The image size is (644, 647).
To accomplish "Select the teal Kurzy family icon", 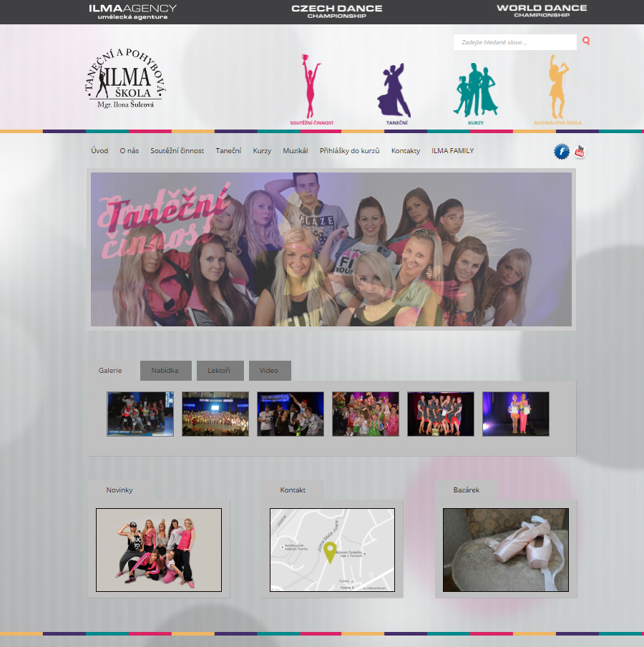I will coord(475,91).
